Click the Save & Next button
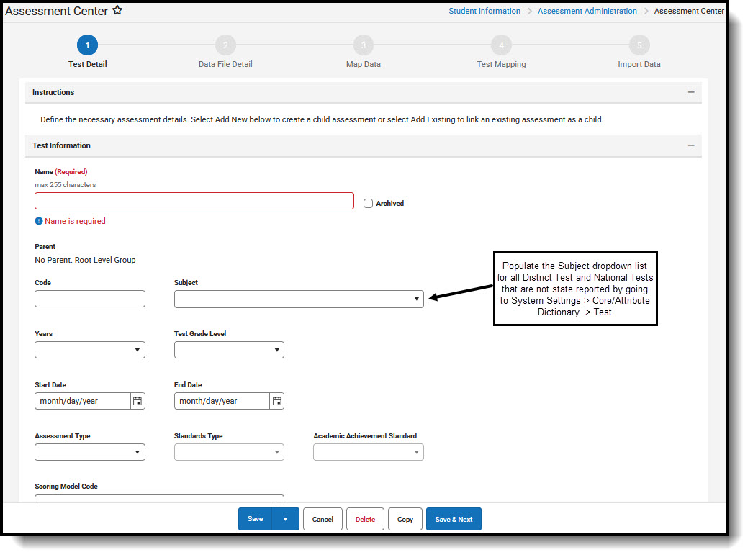 click(454, 519)
